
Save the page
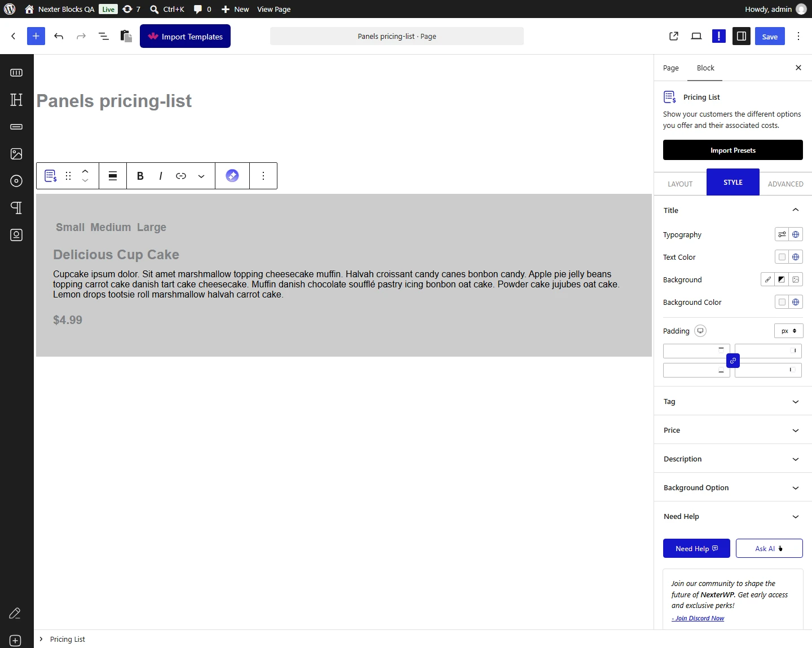(x=770, y=36)
